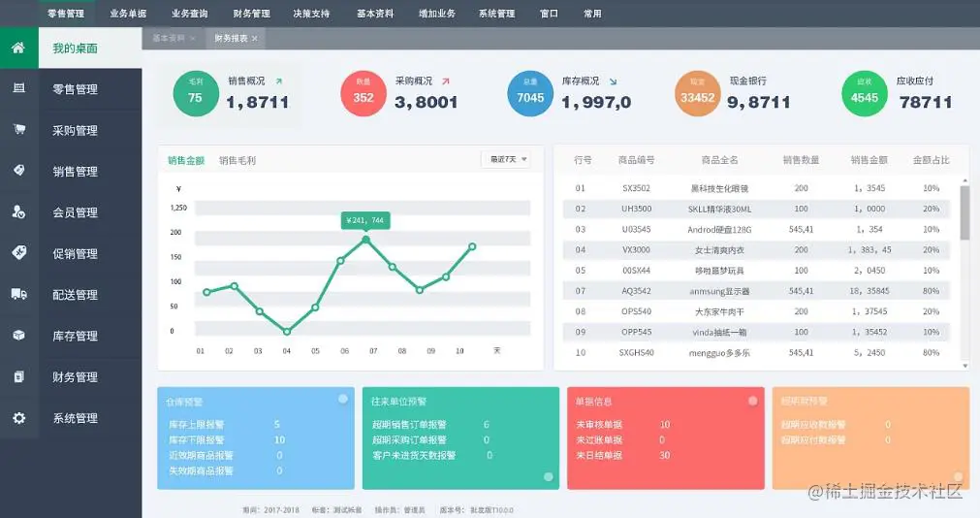
Task: Click the downward trend arrow beside 库存概况
Action: point(614,81)
